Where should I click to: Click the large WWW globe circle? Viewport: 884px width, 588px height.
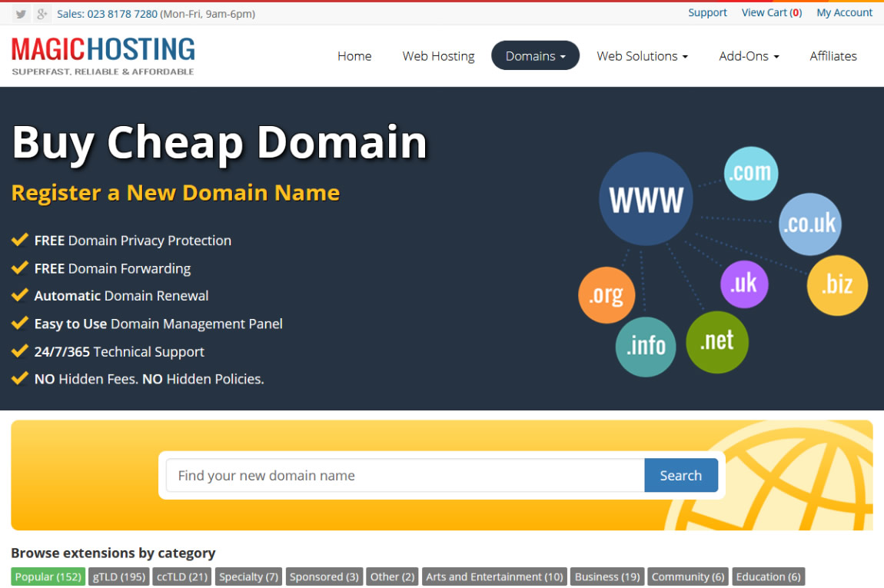point(646,198)
